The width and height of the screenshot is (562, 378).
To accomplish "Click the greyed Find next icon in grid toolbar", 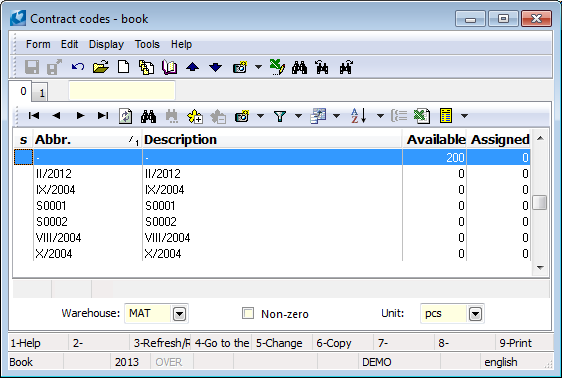I will (x=172, y=116).
